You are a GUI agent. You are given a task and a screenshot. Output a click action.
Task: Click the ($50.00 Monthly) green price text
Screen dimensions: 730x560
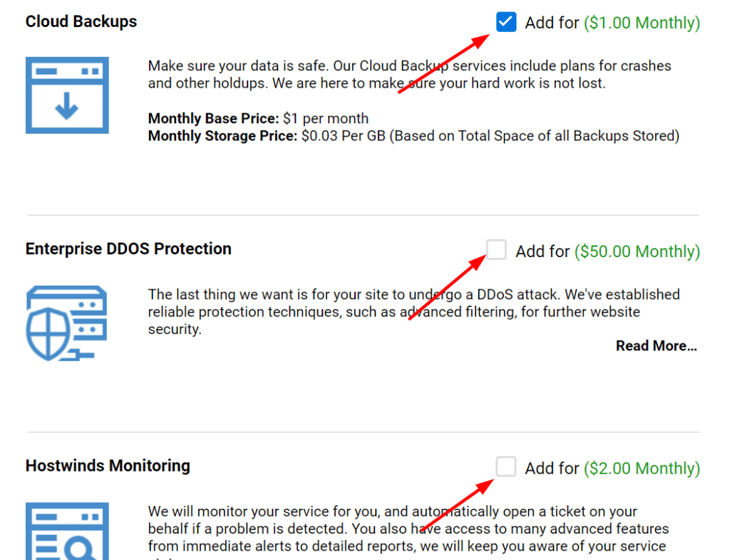[x=637, y=252]
